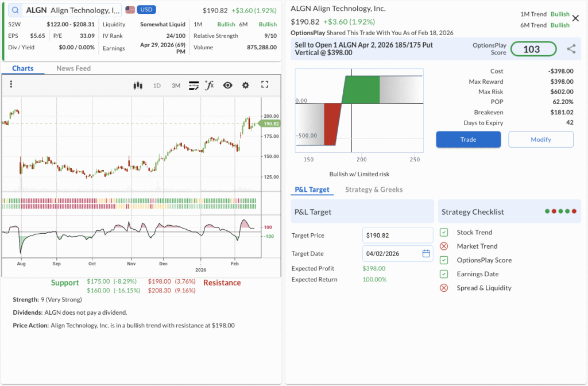Switch to the Strategy & Greeks tab
This screenshot has width=588, height=386.
coord(374,190)
